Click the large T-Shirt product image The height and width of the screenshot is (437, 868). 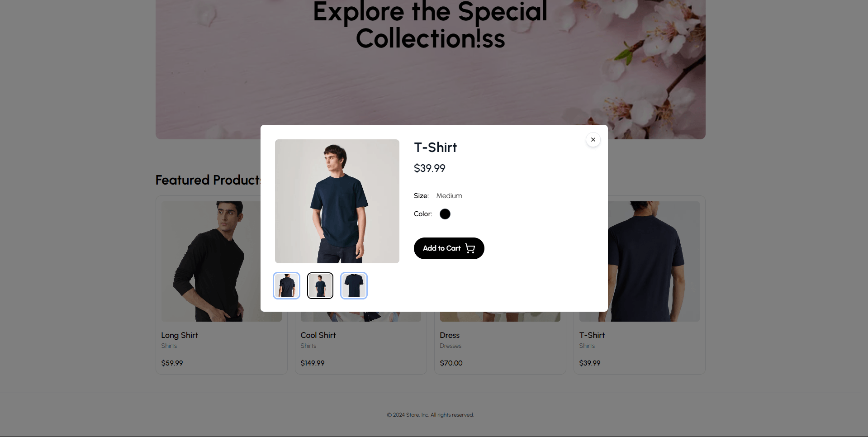tap(337, 201)
